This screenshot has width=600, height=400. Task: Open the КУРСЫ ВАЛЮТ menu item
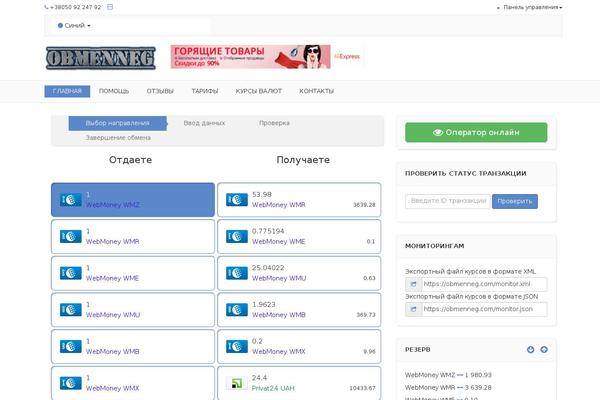click(x=259, y=91)
